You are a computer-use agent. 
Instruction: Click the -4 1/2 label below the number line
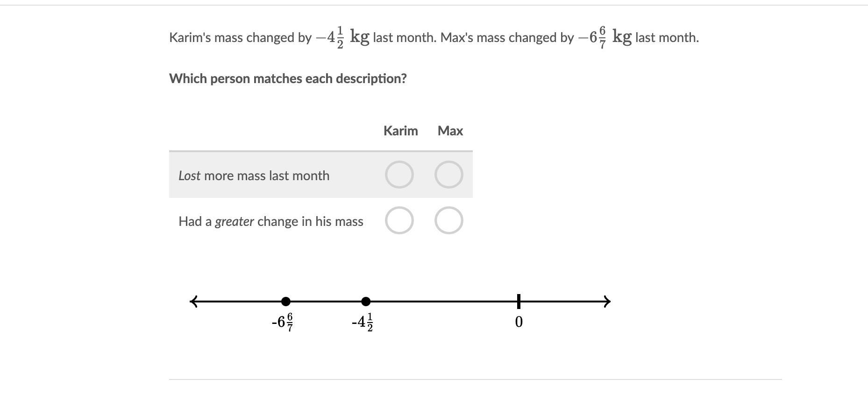363,322
